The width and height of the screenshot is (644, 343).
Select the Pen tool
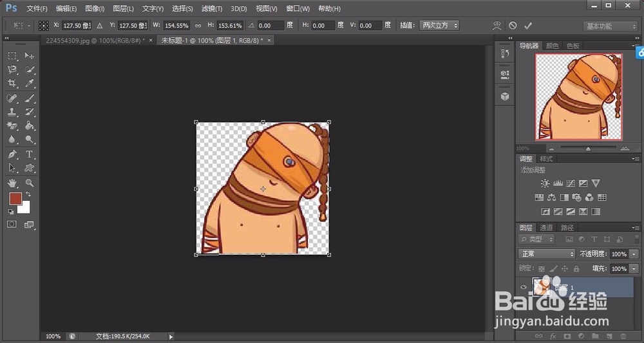coord(12,154)
